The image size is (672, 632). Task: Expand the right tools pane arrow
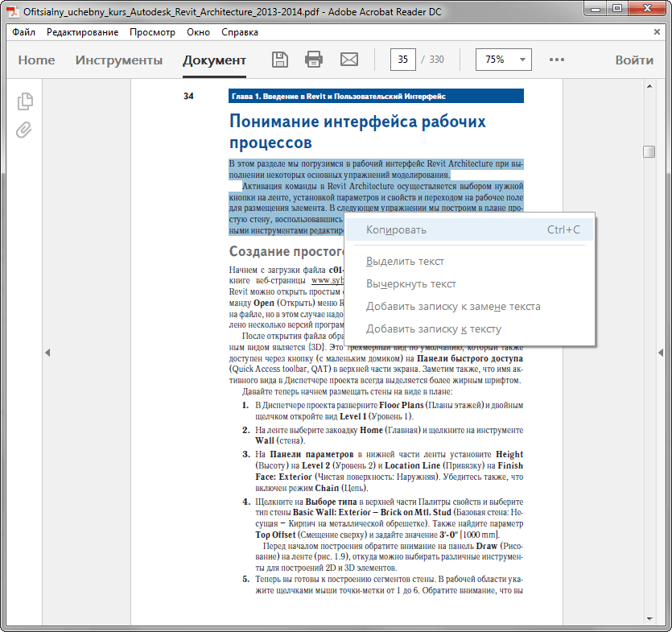pos(661,353)
